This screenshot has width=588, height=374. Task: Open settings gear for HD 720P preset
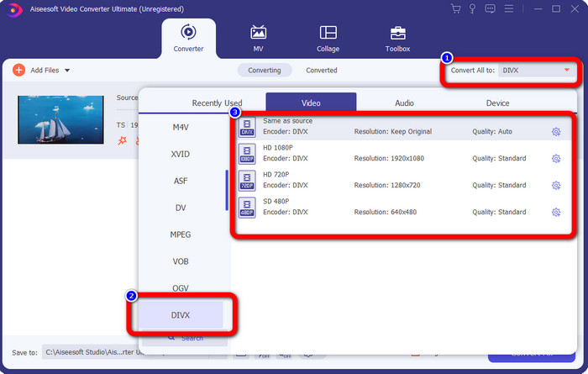pyautogui.click(x=556, y=186)
